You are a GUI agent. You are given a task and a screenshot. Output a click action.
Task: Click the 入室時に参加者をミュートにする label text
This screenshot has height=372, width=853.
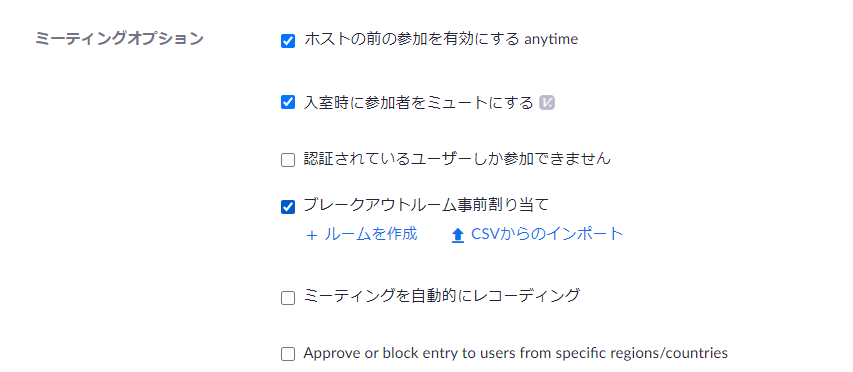[418, 102]
